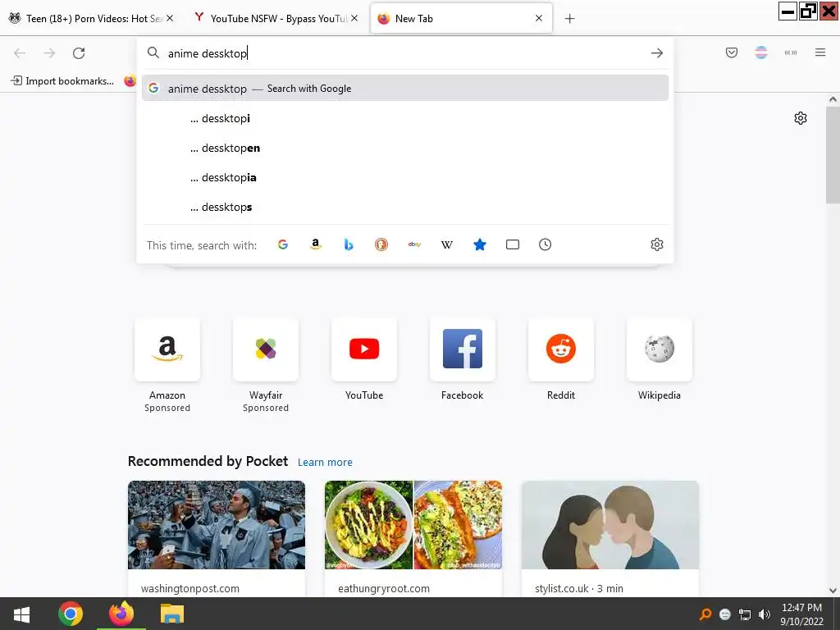The height and width of the screenshot is (630, 840).
Task: Reload the current page
Action: tap(79, 52)
